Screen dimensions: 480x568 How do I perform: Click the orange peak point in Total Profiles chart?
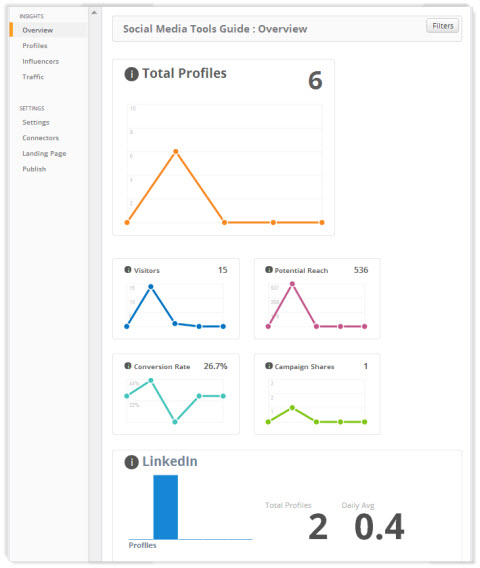pyautogui.click(x=176, y=151)
